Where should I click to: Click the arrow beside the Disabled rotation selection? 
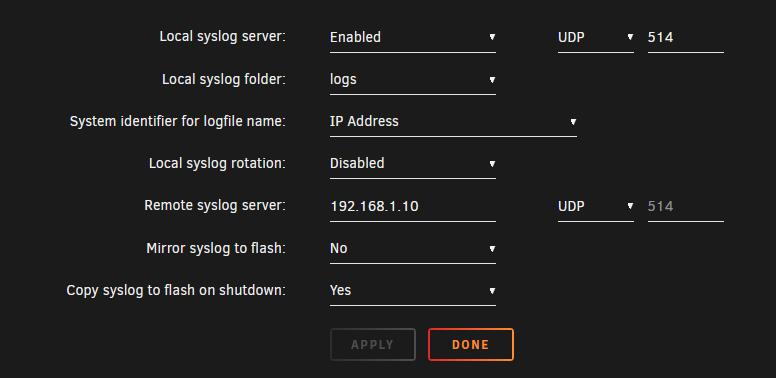point(492,163)
